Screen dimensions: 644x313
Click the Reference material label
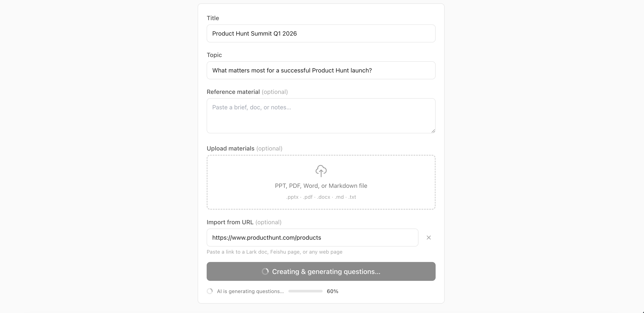coord(233,92)
